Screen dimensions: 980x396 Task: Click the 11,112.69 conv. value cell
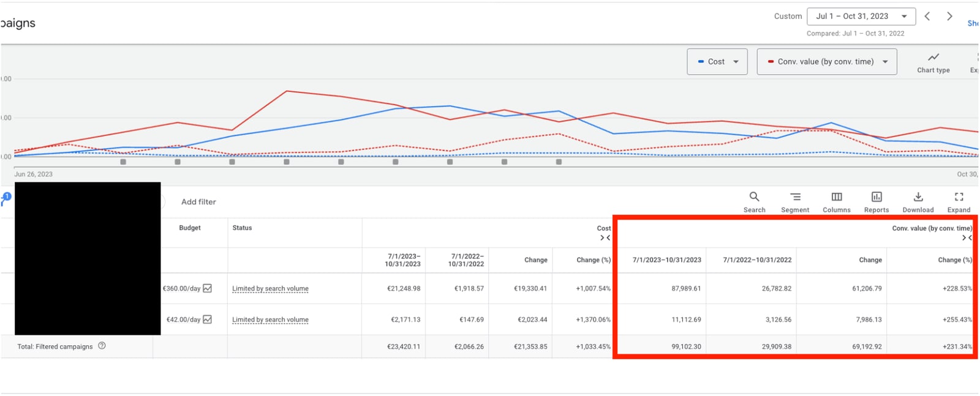[686, 320]
